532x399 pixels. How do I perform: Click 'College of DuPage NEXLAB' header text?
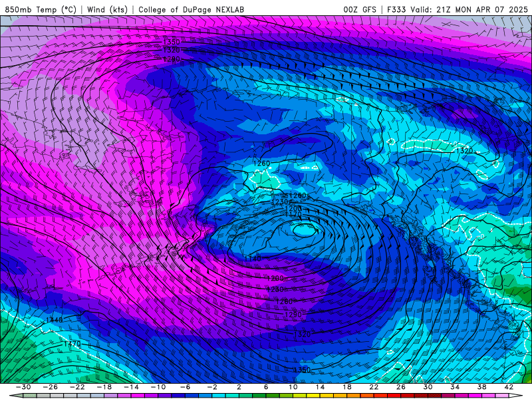tap(191, 9)
